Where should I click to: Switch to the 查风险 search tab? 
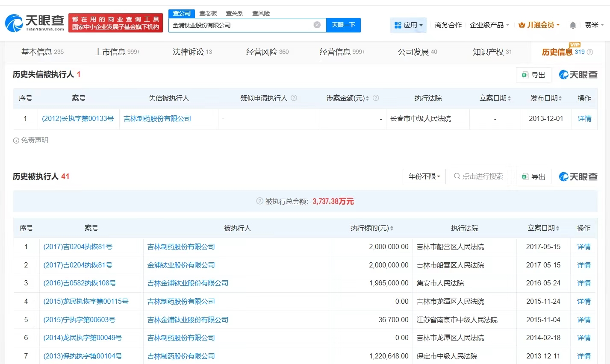tap(261, 13)
